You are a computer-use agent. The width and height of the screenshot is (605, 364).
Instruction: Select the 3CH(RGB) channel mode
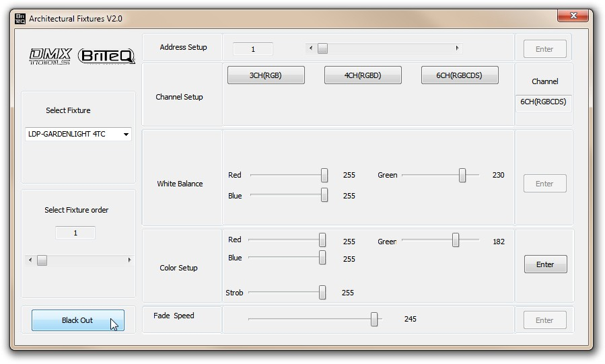pos(266,75)
